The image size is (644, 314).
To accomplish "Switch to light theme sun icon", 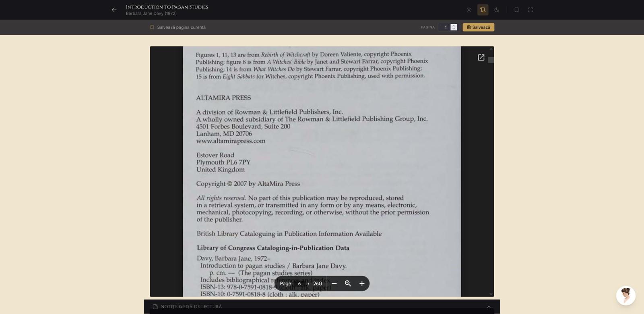I will (469, 10).
